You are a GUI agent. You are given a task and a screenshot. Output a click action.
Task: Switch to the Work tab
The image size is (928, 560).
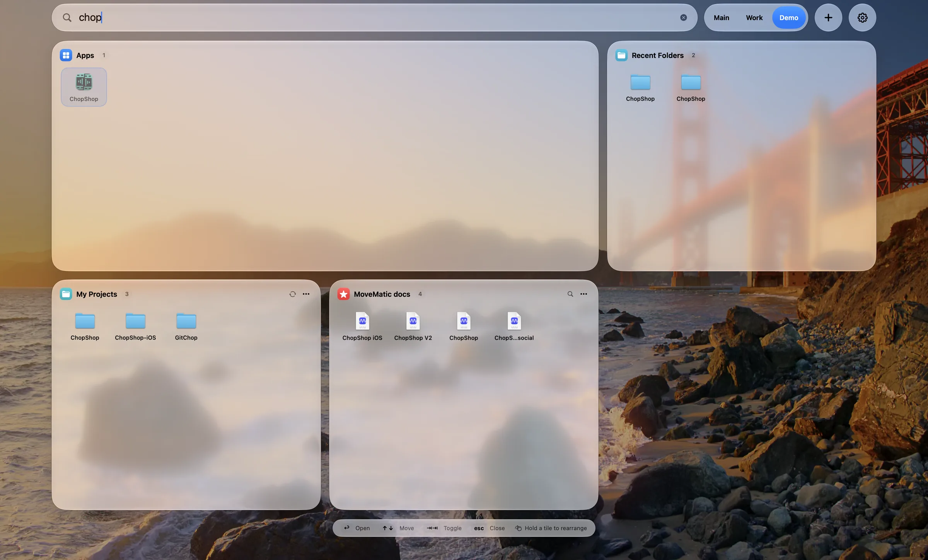click(754, 18)
